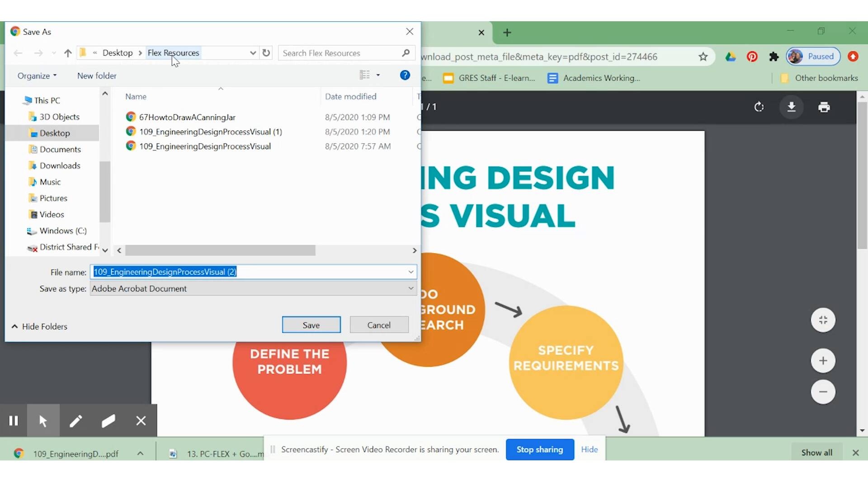Screen dimensions: 868x488
Task: Select the pen annotation tool
Action: [x=75, y=421]
